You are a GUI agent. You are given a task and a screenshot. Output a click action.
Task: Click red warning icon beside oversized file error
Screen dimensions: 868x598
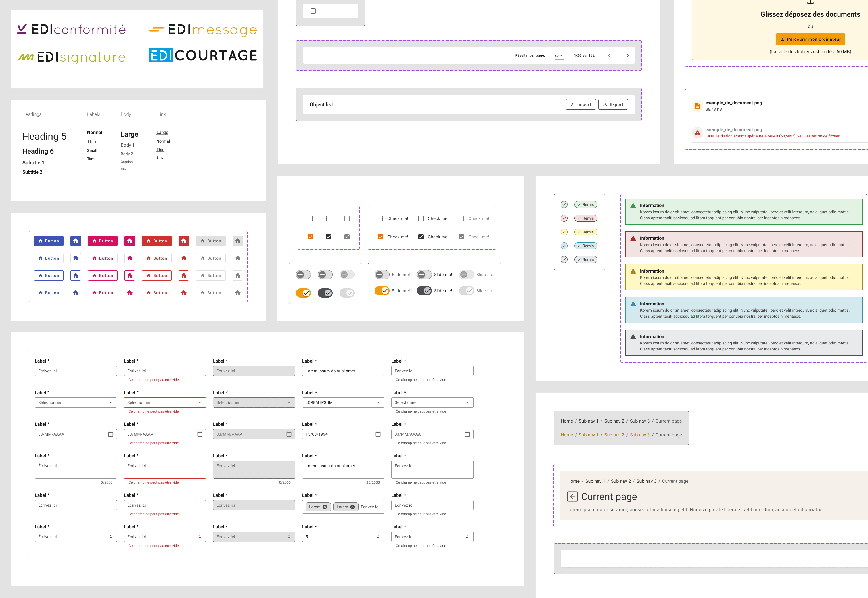[x=697, y=133]
